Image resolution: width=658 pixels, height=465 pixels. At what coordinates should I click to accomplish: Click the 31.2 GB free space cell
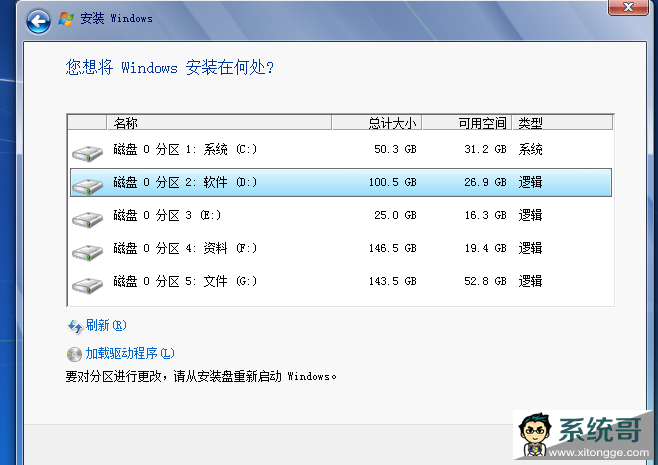click(486, 149)
